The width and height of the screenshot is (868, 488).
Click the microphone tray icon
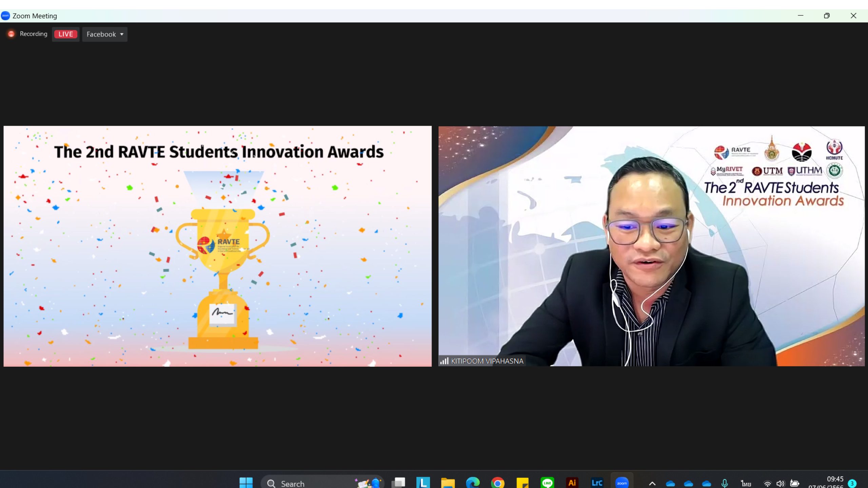click(x=725, y=484)
